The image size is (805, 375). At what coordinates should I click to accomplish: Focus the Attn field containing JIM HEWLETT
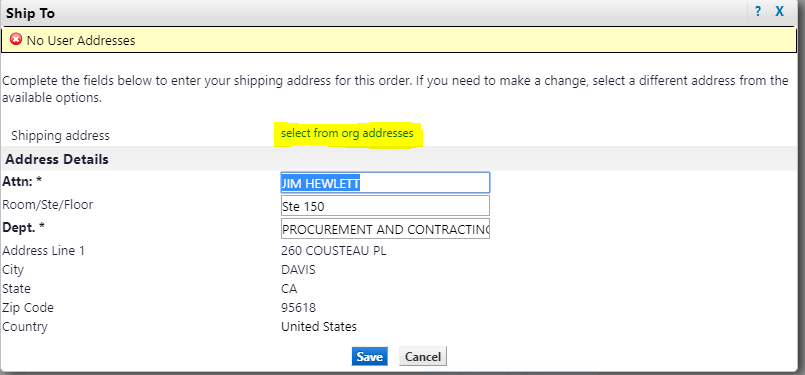tap(385, 182)
